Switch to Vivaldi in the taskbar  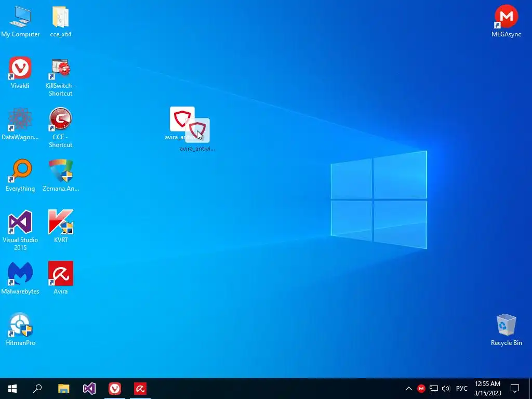click(115, 389)
